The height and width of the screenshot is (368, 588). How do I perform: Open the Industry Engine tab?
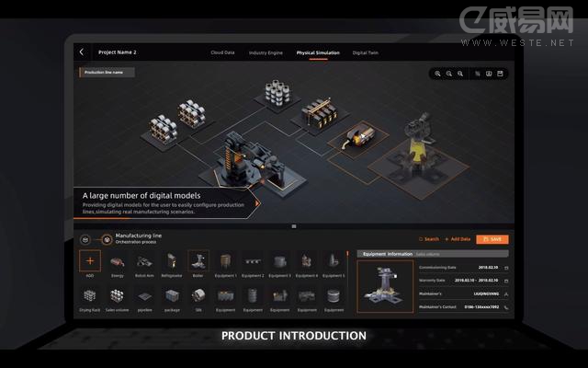pos(266,52)
